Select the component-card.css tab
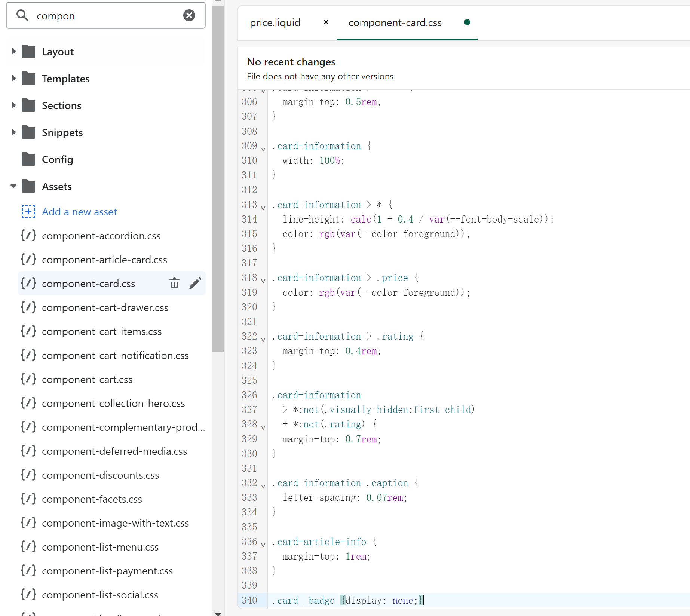The height and width of the screenshot is (616, 690). click(395, 22)
